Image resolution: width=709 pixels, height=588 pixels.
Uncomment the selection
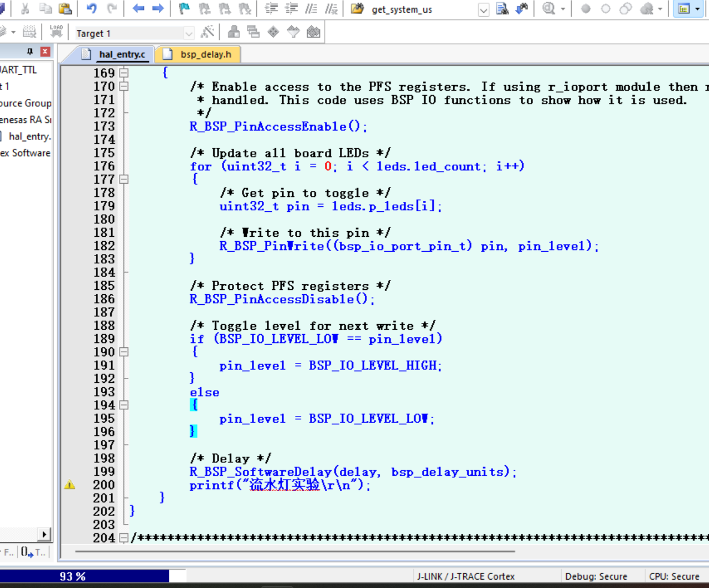[331, 9]
